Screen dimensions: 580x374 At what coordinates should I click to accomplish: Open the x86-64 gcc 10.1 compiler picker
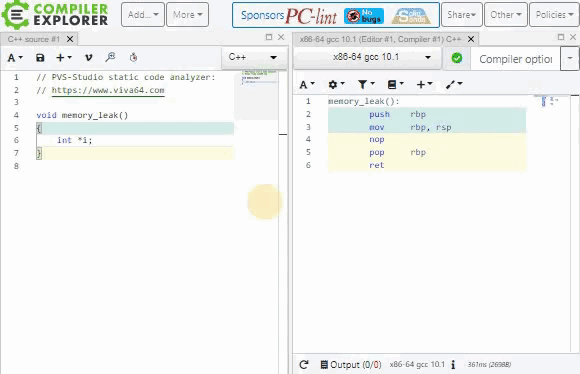[x=367, y=57]
